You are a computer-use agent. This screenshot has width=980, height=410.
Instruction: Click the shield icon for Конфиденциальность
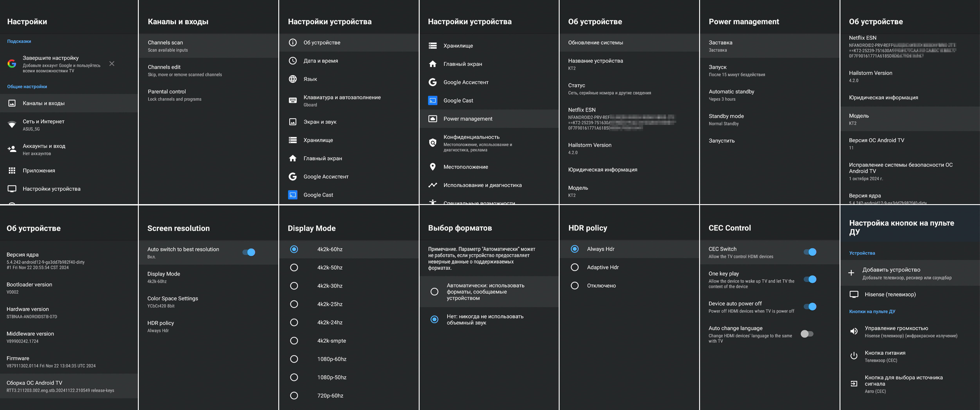[x=432, y=143]
